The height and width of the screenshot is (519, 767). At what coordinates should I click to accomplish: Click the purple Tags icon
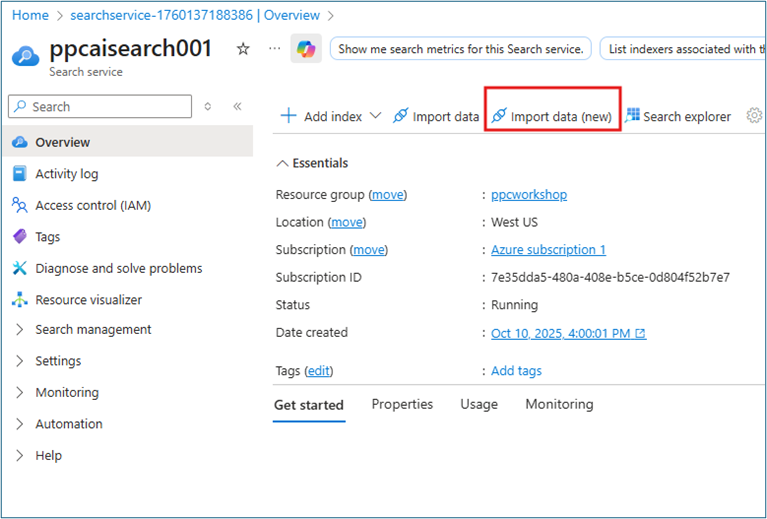tap(20, 237)
